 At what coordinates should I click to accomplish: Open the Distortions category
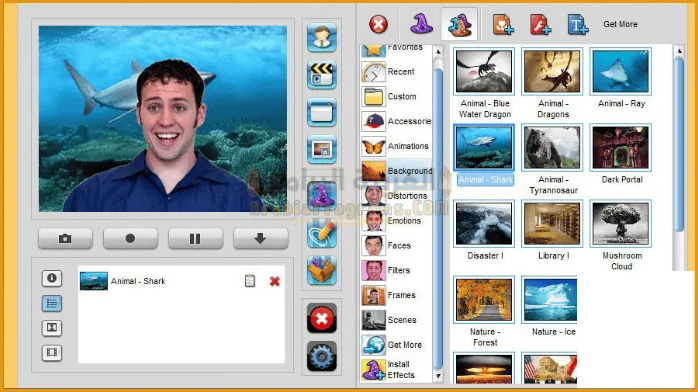coord(396,196)
